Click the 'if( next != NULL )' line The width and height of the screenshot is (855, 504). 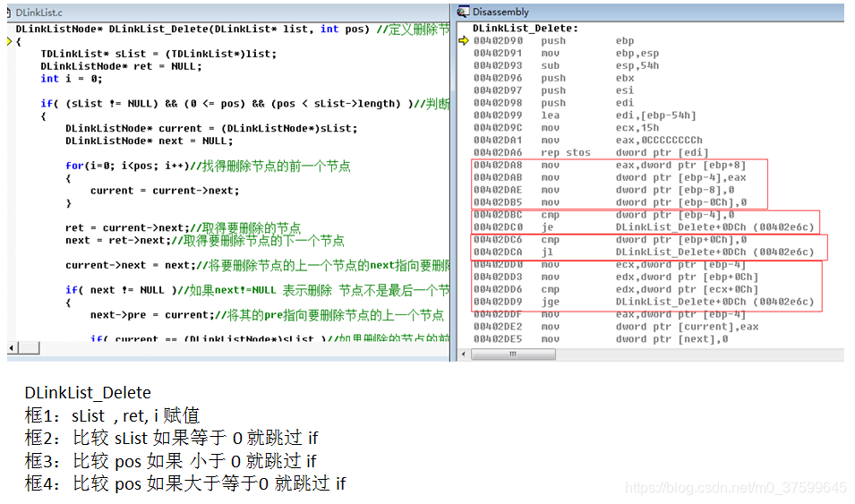click(x=257, y=290)
